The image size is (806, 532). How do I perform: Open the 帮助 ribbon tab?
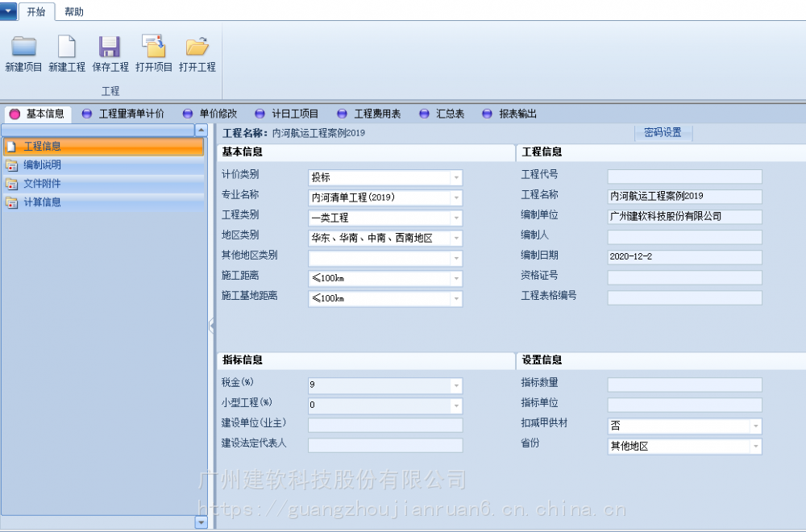point(73,12)
